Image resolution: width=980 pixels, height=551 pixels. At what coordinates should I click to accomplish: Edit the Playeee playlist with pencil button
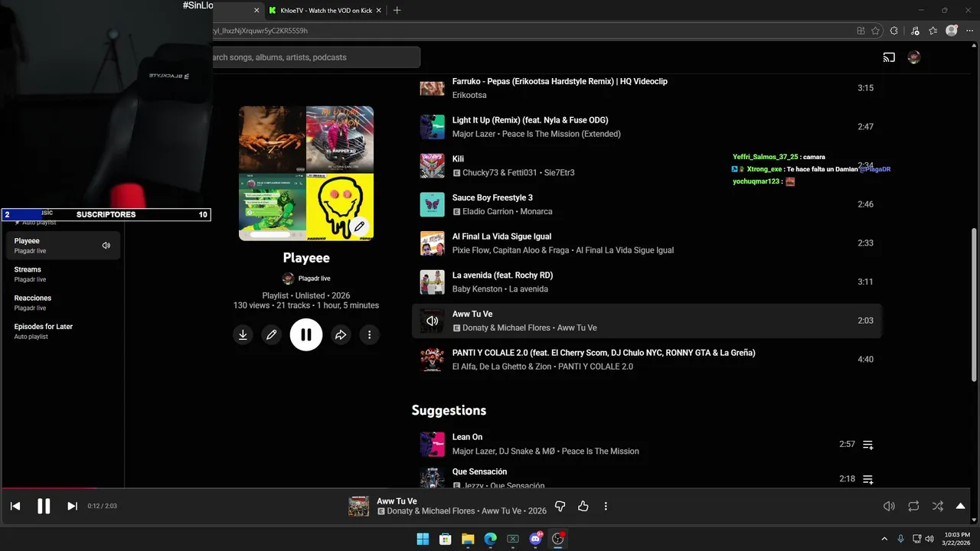271,334
